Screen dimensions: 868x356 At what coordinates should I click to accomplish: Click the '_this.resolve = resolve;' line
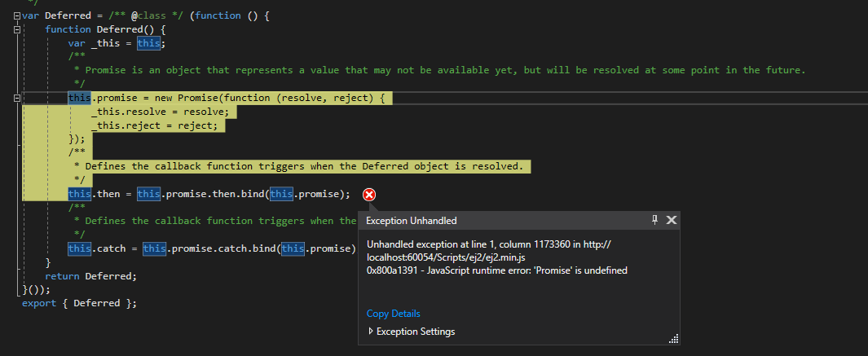(161, 112)
